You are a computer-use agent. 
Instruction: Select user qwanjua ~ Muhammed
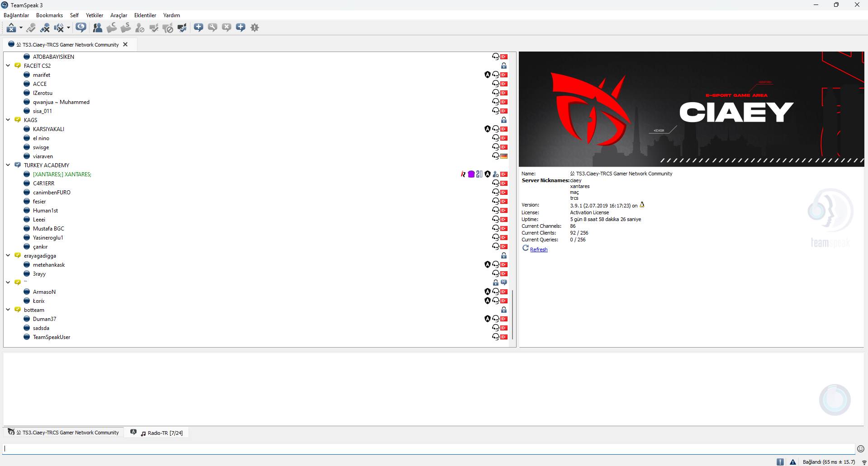pyautogui.click(x=61, y=102)
